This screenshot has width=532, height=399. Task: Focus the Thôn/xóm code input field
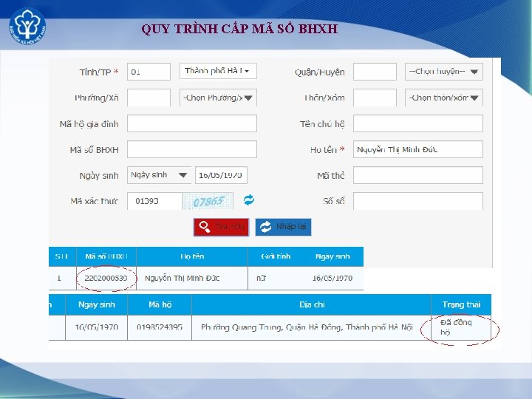coord(375,98)
